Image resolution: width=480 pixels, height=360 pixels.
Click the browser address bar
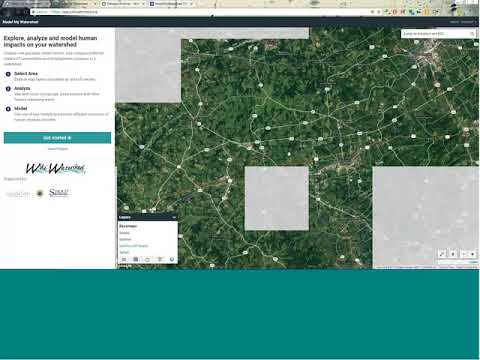coord(200,12)
